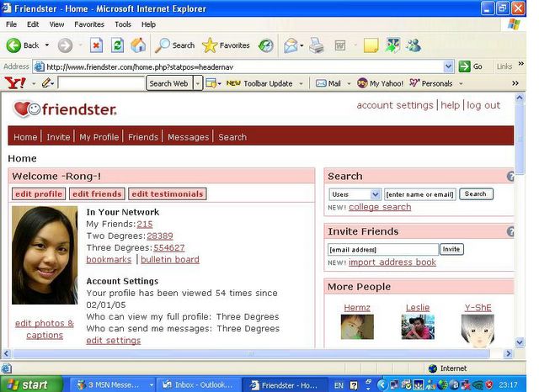This screenshot has height=392, width=539.
Task: Open import address book link
Action: 392,262
